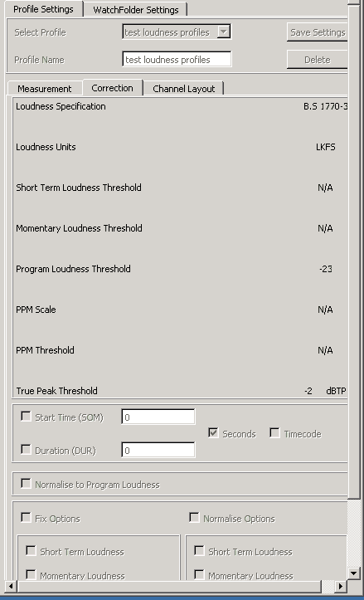Enable the Start Time (SOM) checkbox

click(26, 417)
